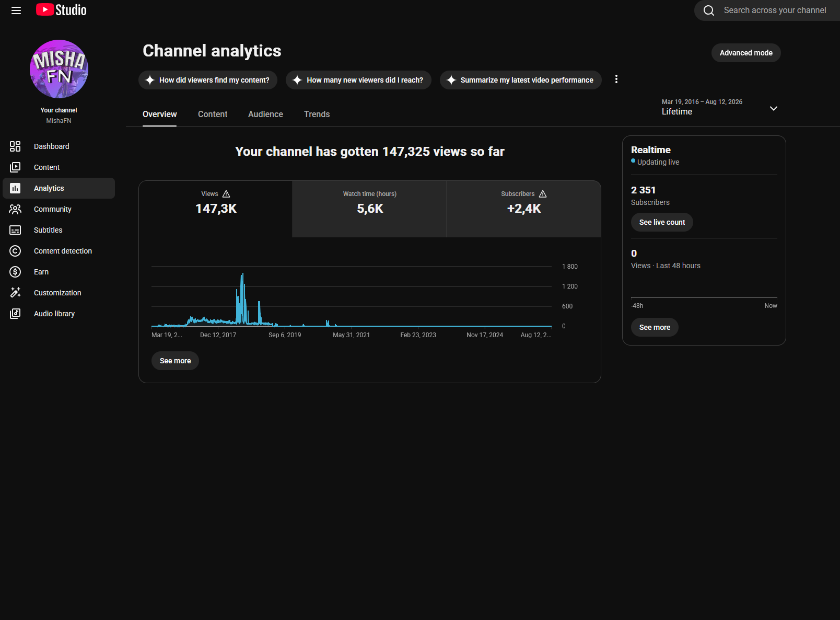Select the Community icon in sidebar

click(15, 209)
